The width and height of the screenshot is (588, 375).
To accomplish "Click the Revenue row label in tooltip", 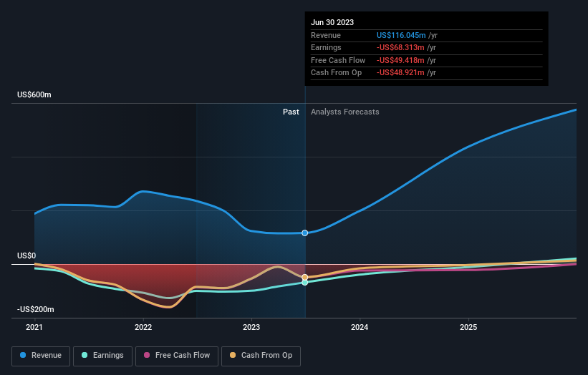I will pyautogui.click(x=326, y=35).
